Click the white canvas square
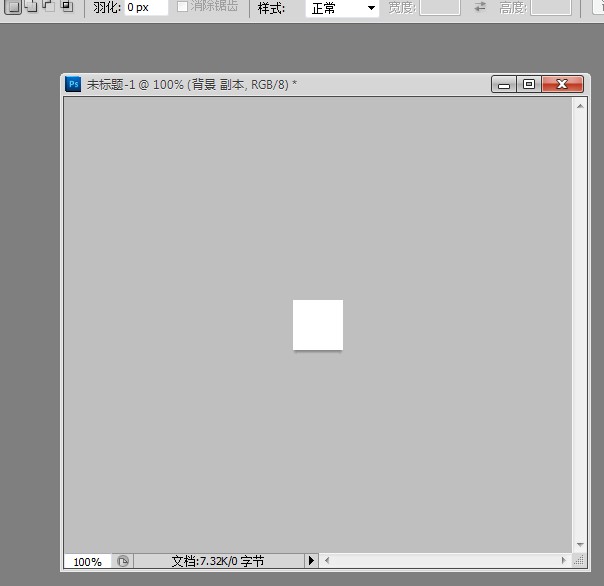Image resolution: width=604 pixels, height=586 pixels. pos(318,325)
